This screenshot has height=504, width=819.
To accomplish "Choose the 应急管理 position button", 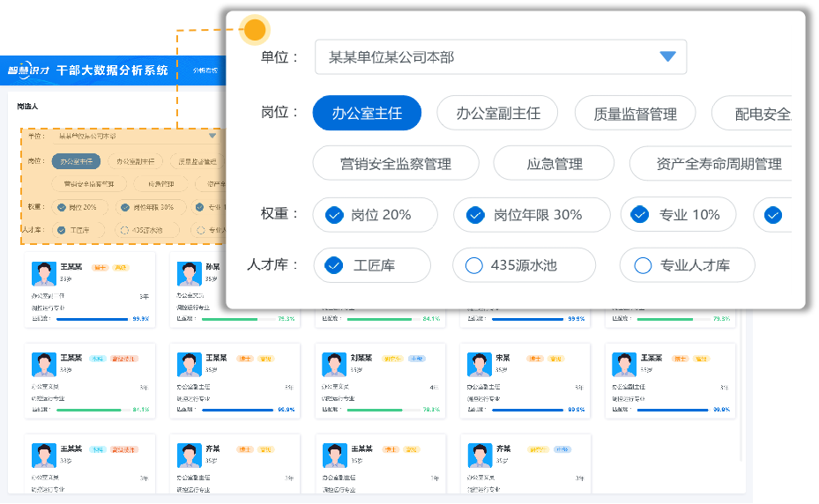I will coord(554,163).
